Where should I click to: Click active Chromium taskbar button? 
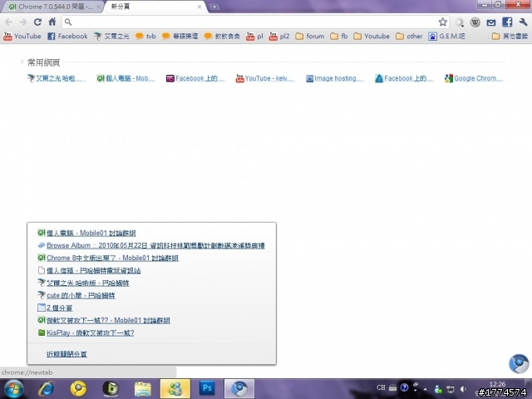point(239,389)
